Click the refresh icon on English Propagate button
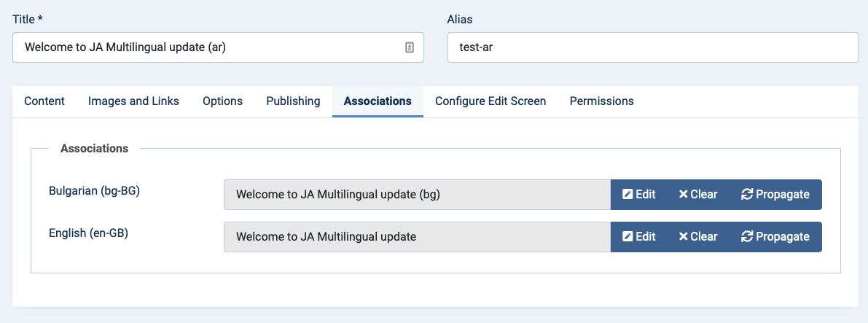The image size is (868, 323). (747, 236)
